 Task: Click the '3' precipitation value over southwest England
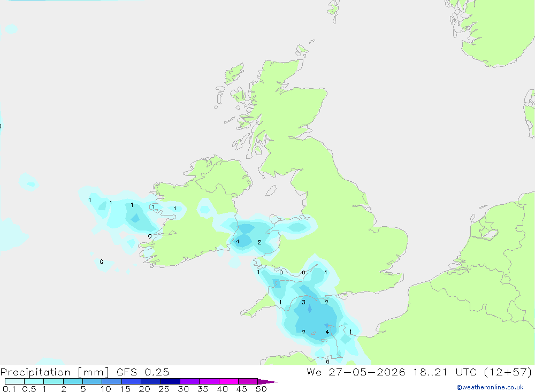point(303,302)
